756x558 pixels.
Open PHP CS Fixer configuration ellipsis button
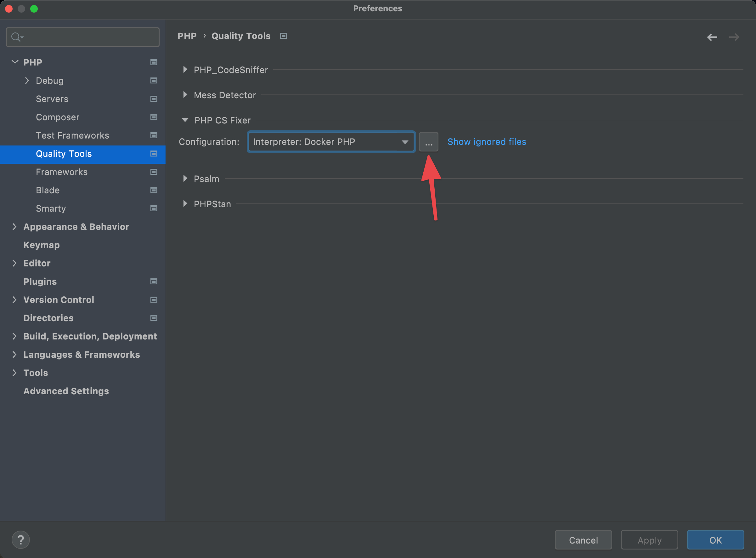point(428,142)
